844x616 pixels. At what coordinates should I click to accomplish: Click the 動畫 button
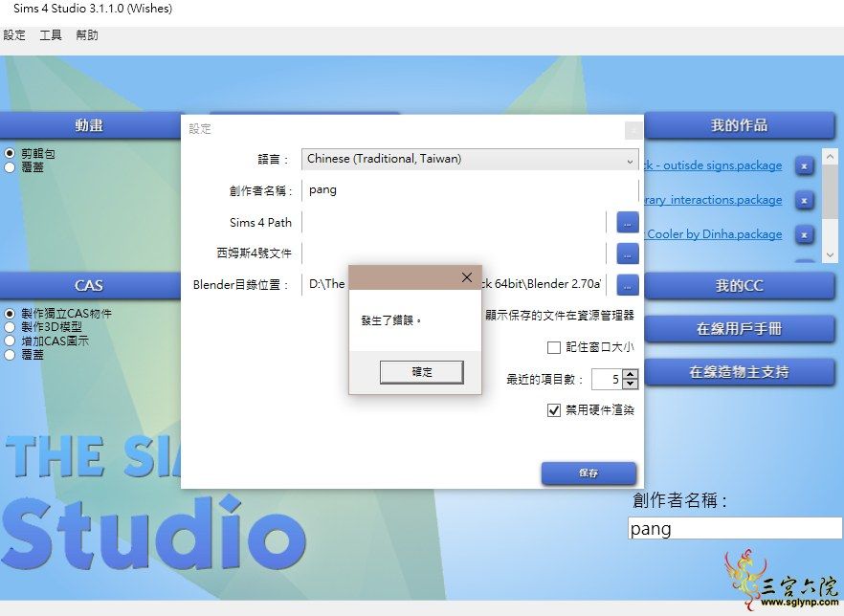90,125
